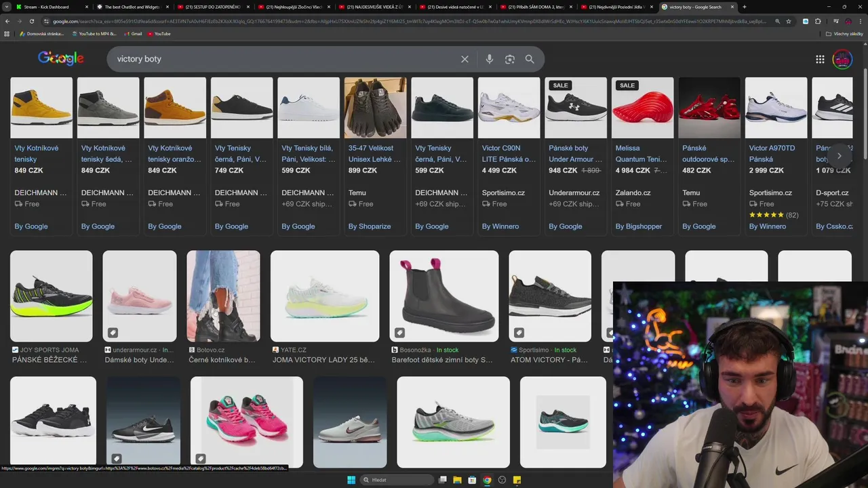Open Google Lens image search icon

coord(509,59)
